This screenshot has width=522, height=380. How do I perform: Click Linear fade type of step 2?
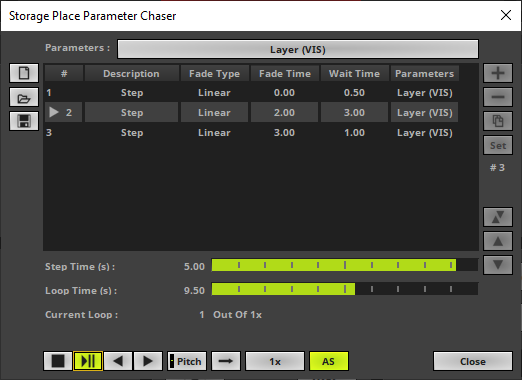pos(214,112)
